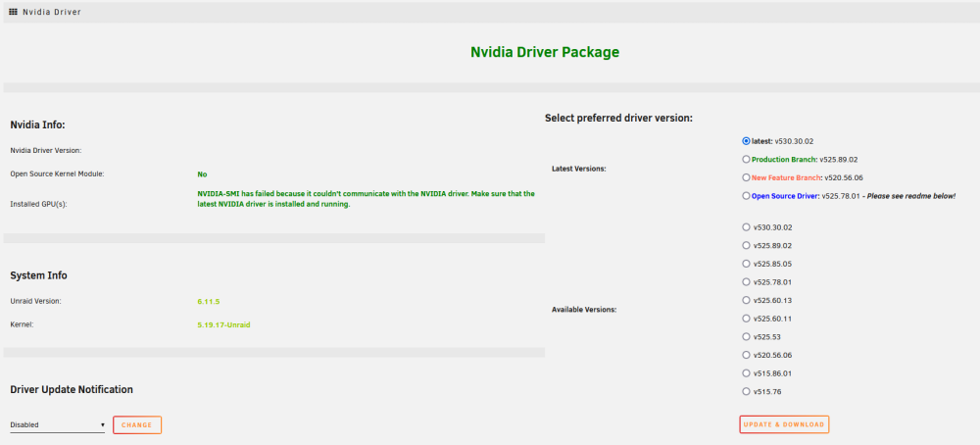Select available version v525.78.01 radio button
Image resolution: width=980 pixels, height=445 pixels.
point(746,282)
